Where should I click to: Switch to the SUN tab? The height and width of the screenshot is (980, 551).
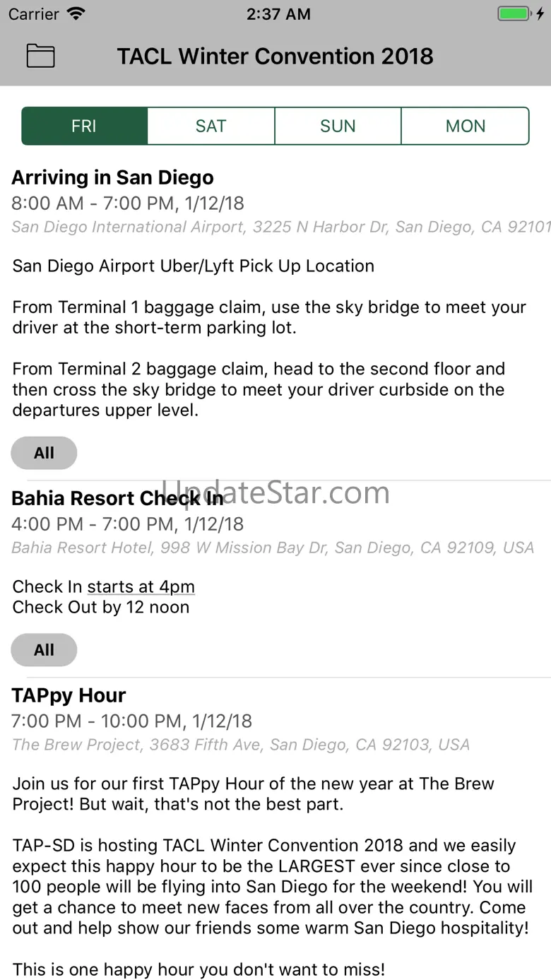tap(338, 126)
